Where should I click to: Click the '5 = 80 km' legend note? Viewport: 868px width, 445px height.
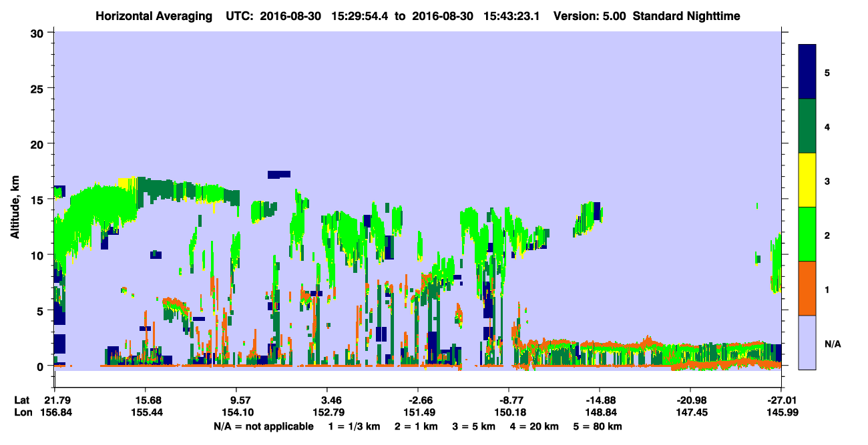598,426
